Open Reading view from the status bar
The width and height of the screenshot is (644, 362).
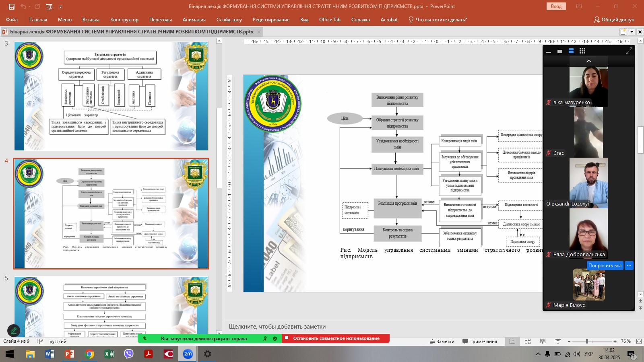click(x=543, y=341)
